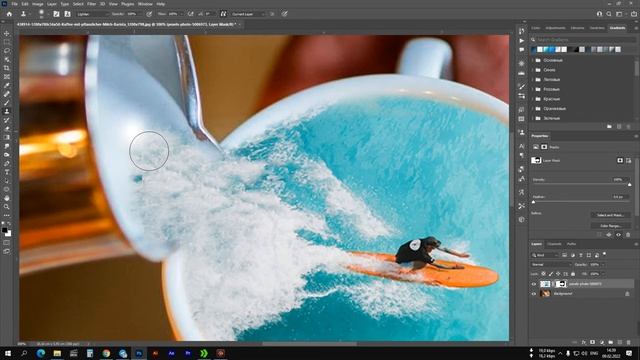Toggle lock position
Viewport: 640px width, 360px height.
click(x=558, y=274)
